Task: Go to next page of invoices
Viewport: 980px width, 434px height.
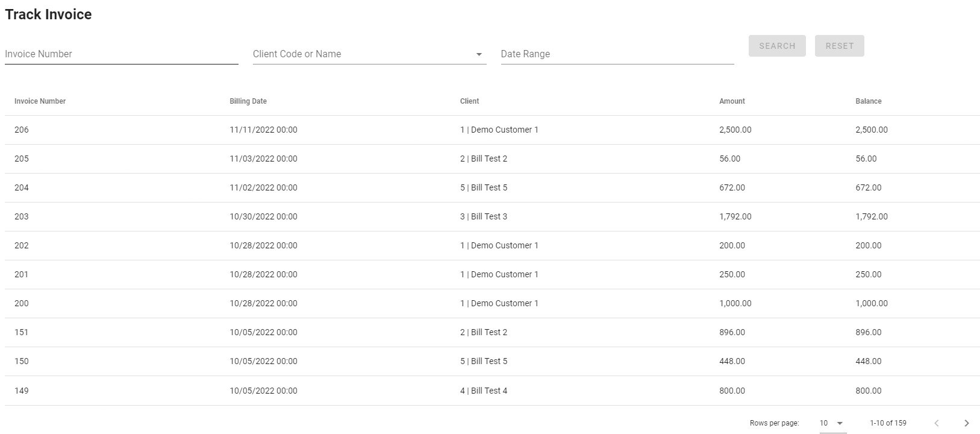Action: coord(966,423)
